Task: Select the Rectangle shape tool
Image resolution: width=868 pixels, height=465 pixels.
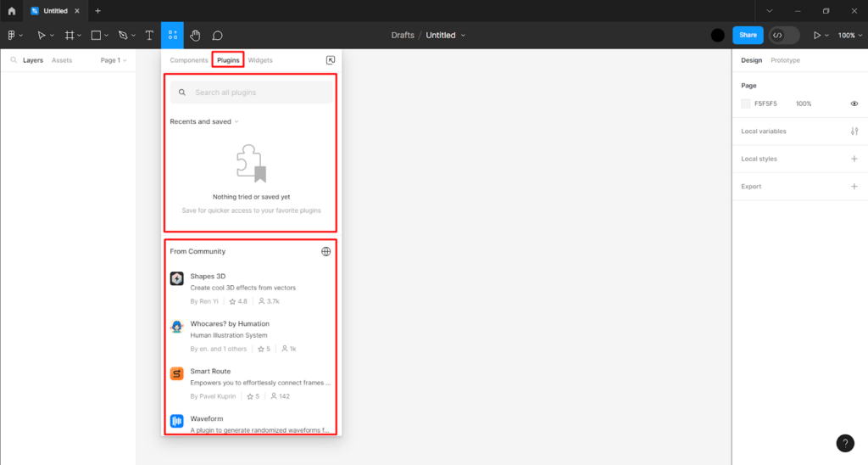Action: point(96,36)
